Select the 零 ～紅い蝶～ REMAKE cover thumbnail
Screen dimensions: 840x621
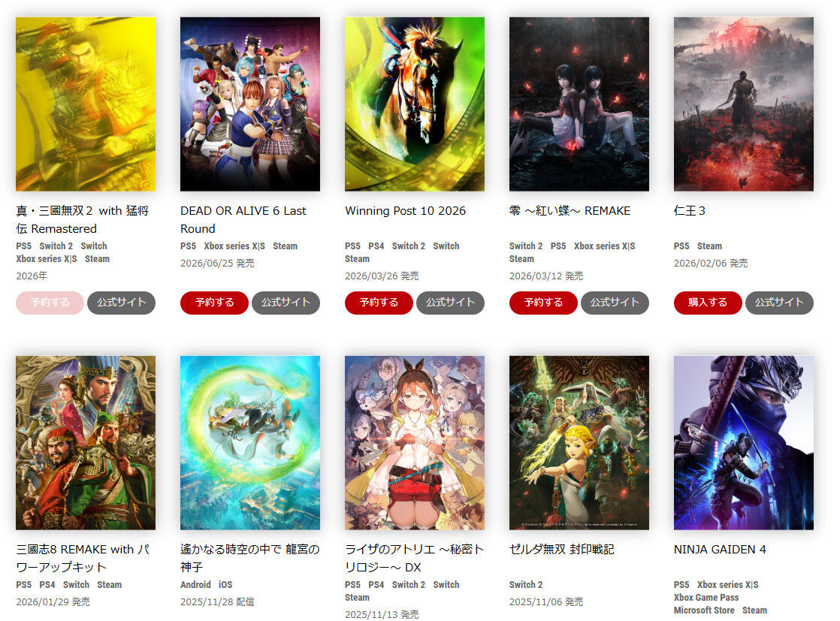579,104
